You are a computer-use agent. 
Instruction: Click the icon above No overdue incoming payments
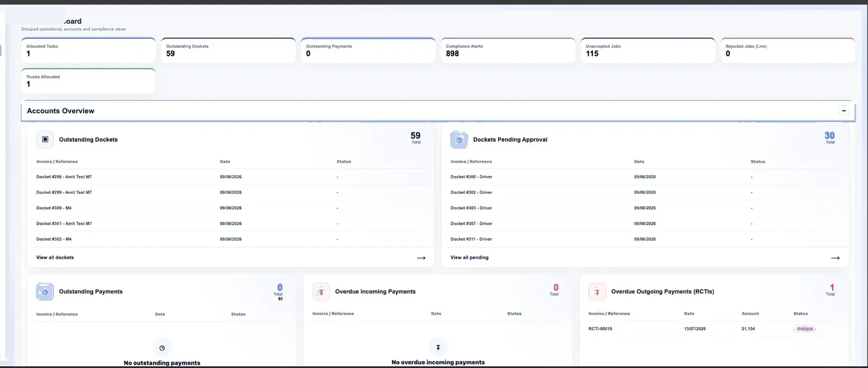coord(438,347)
